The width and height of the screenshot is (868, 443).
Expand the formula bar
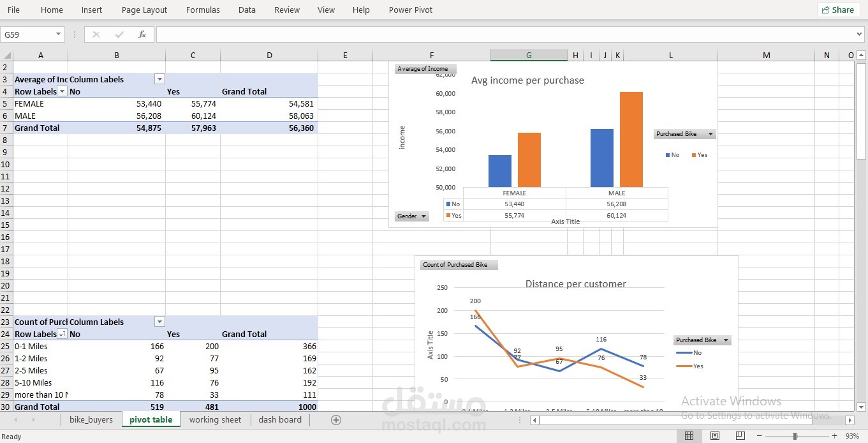859,34
